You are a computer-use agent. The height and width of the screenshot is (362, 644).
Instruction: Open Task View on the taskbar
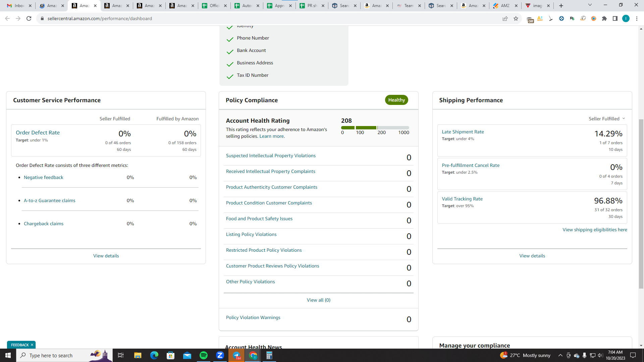tap(121, 355)
